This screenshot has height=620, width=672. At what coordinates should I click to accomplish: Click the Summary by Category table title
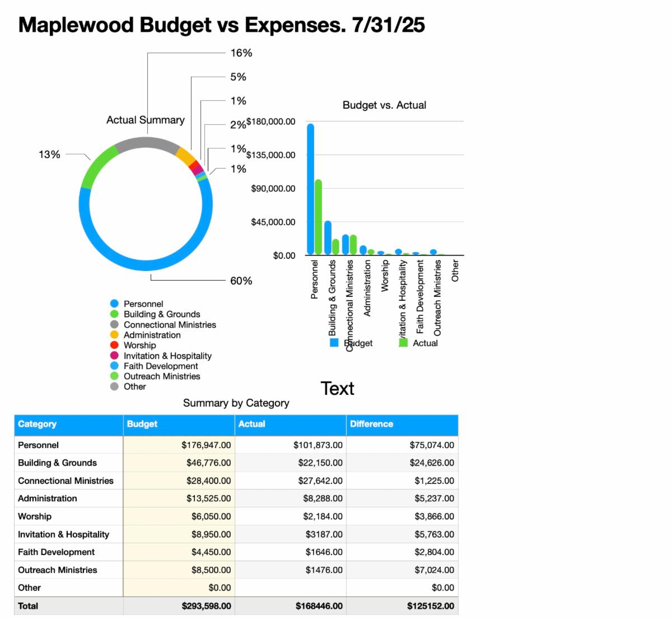point(236,403)
